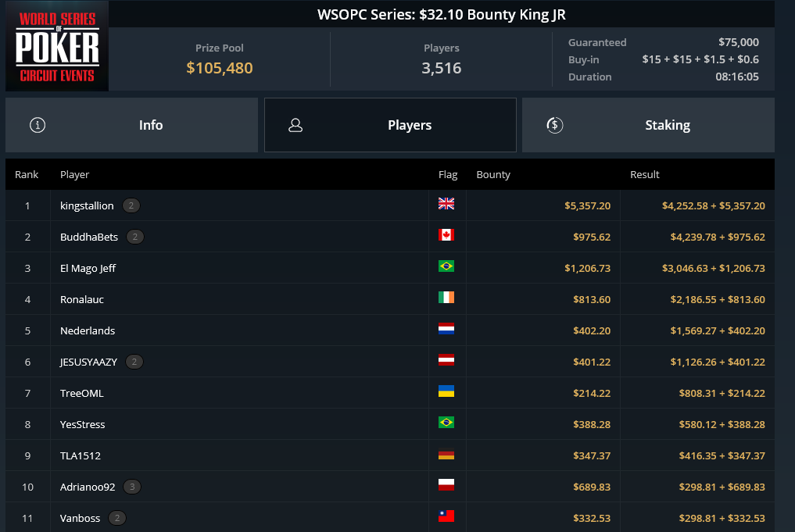The width and height of the screenshot is (795, 532).
Task: Click the Canada flag for BuddhaBets
Action: click(446, 235)
